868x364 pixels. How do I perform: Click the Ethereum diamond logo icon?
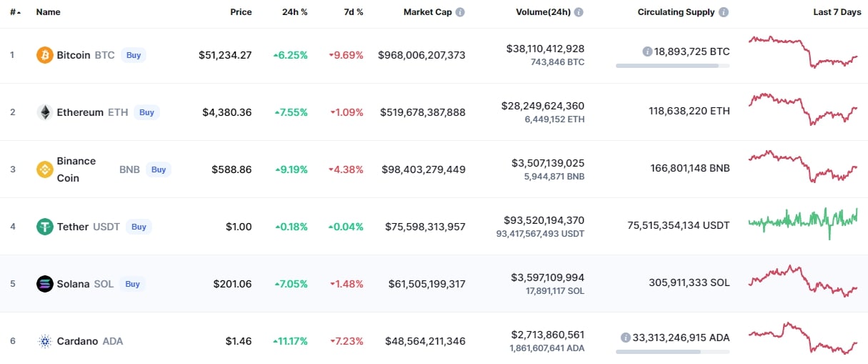pyautogui.click(x=45, y=112)
